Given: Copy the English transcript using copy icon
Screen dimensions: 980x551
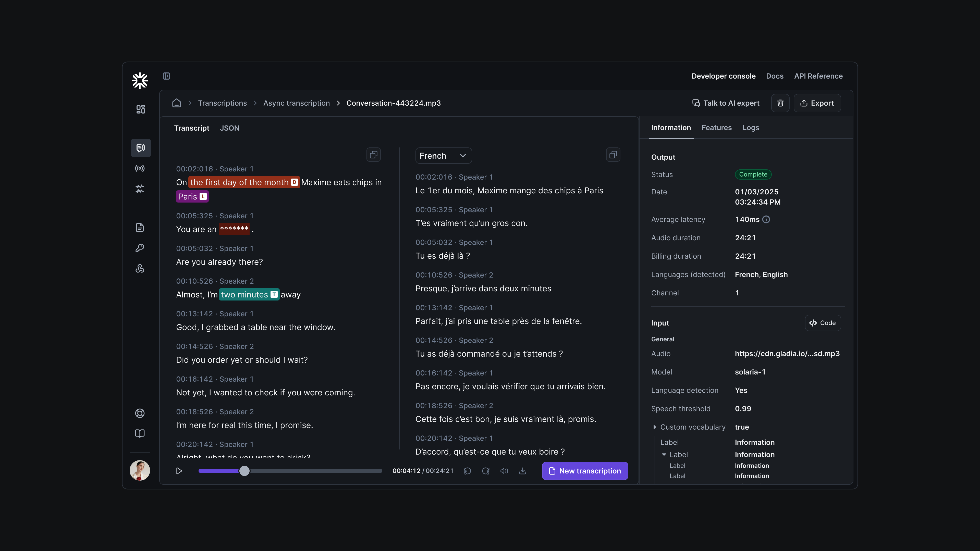Looking at the screenshot, I should [374, 154].
